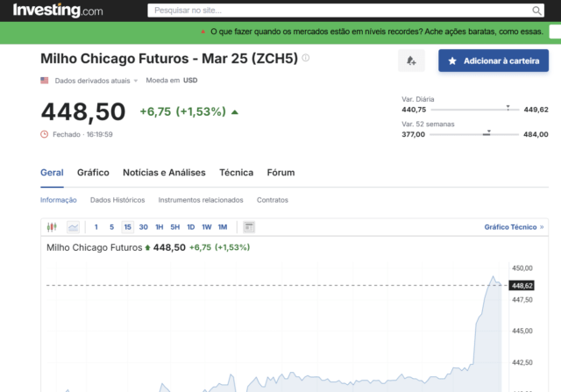This screenshot has width=561, height=392.
Task: Open the Contratos sub-tab
Action: click(x=273, y=200)
